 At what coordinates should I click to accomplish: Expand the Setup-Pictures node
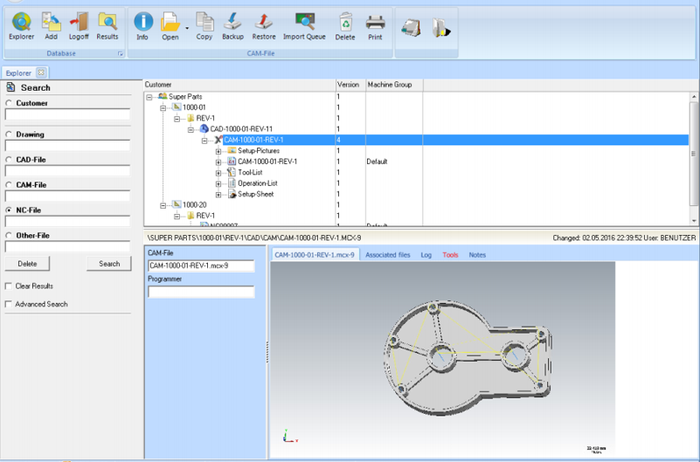pos(219,151)
